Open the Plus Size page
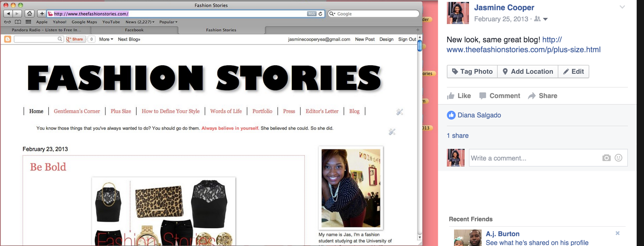Image resolution: width=644 pixels, height=246 pixels. [121, 111]
